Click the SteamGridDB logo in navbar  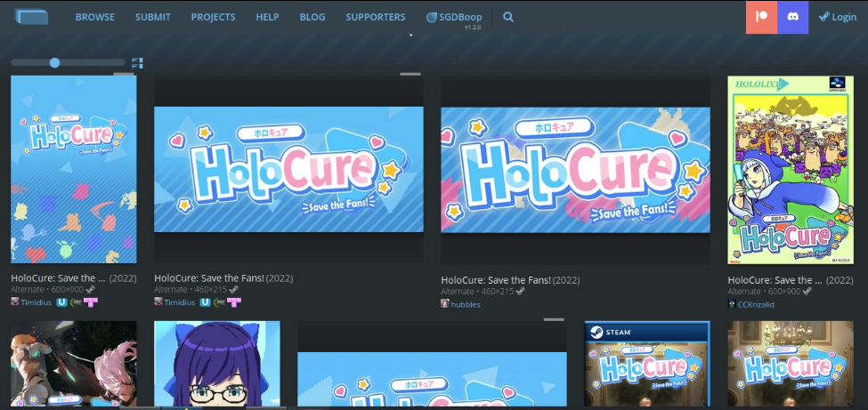pyautogui.click(x=32, y=16)
